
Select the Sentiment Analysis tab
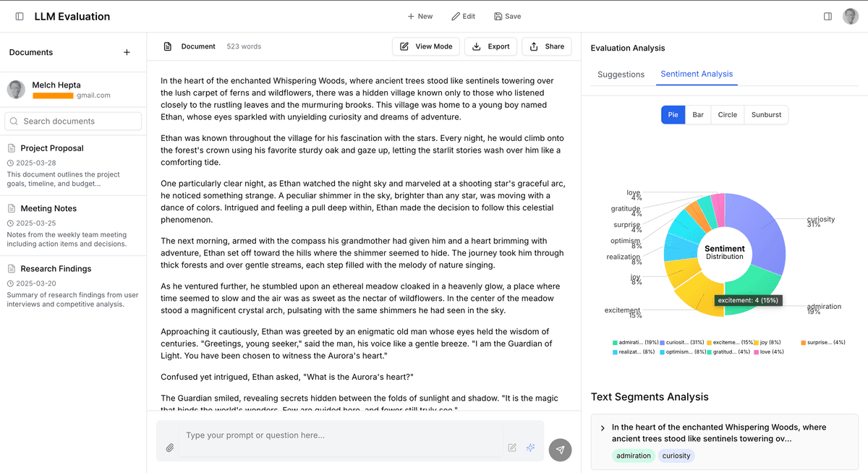[697, 74]
